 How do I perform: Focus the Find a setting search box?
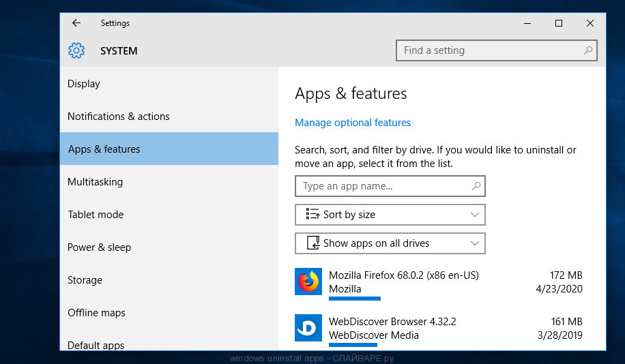pos(496,50)
